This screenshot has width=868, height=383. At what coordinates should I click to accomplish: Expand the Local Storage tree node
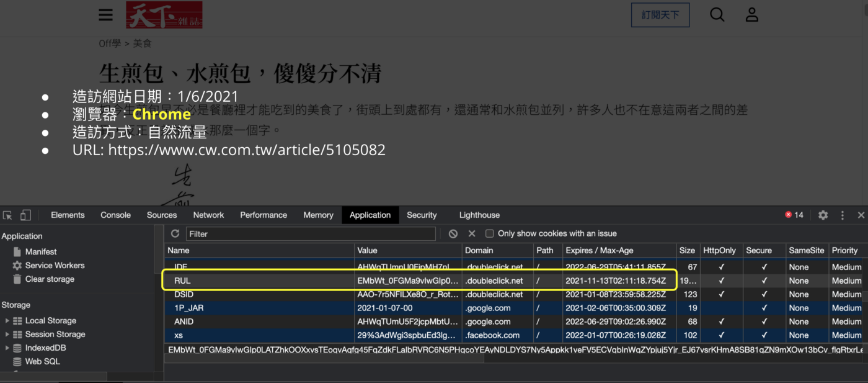7,321
